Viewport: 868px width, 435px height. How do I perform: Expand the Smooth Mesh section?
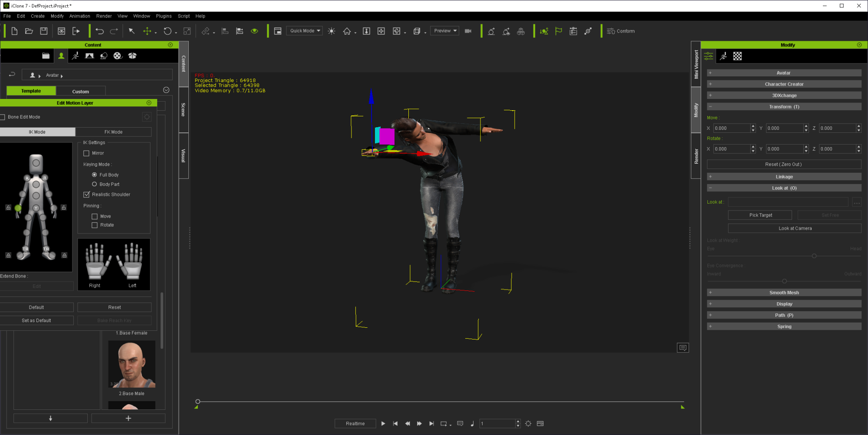click(784, 293)
